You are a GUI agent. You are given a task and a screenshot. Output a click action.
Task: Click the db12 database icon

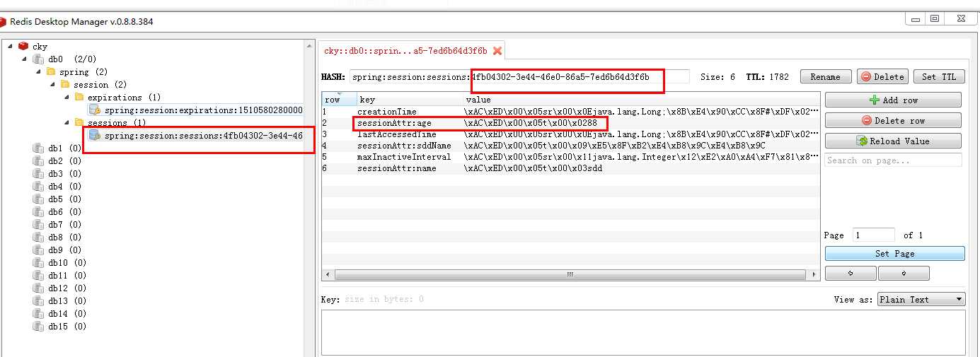coord(38,288)
